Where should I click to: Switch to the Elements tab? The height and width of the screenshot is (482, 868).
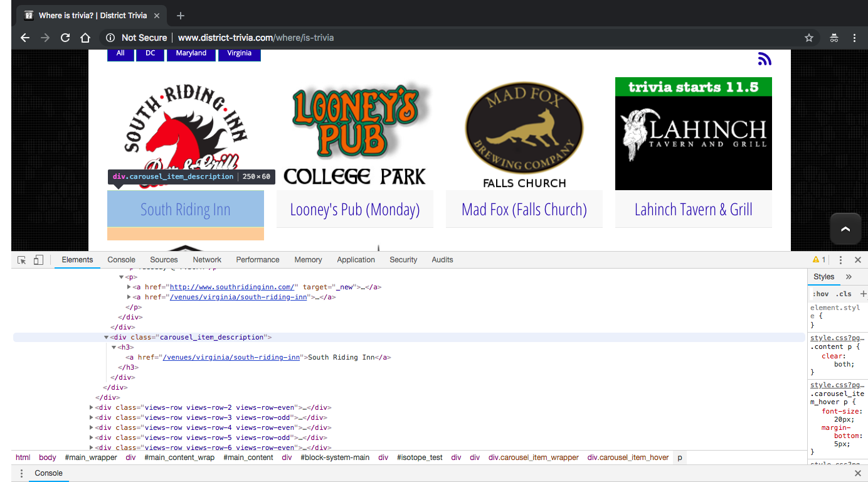pos(77,260)
